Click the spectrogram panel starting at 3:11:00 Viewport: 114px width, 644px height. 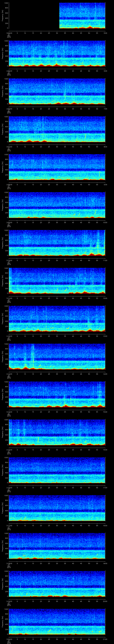[x=57, y=281]
